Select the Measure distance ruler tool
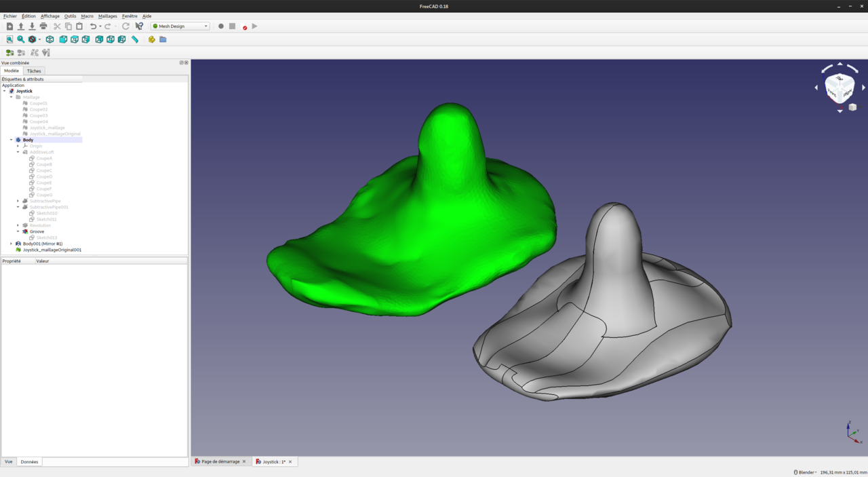868x477 pixels. [x=135, y=39]
